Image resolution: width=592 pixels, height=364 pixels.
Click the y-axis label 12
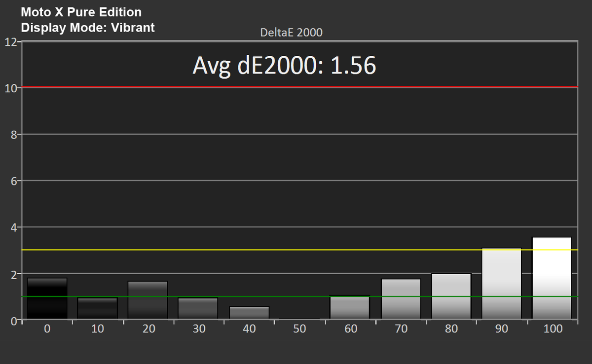[10, 41]
